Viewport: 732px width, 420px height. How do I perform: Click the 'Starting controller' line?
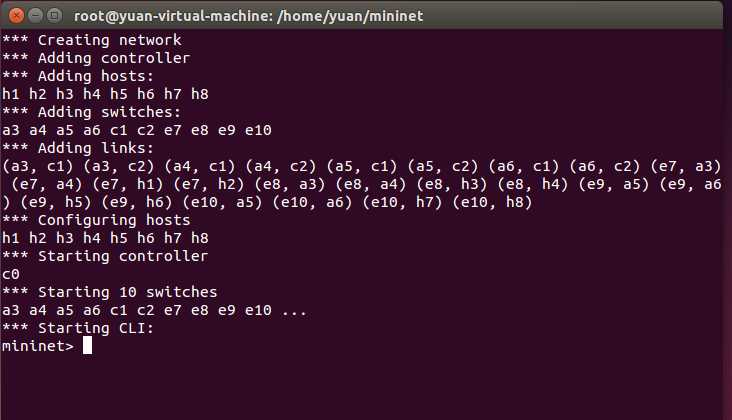click(105, 256)
